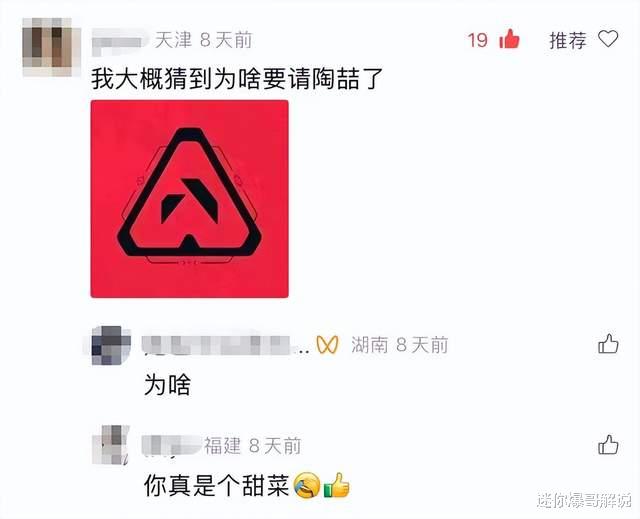
Task: Click the 19 like count
Action: click(478, 40)
